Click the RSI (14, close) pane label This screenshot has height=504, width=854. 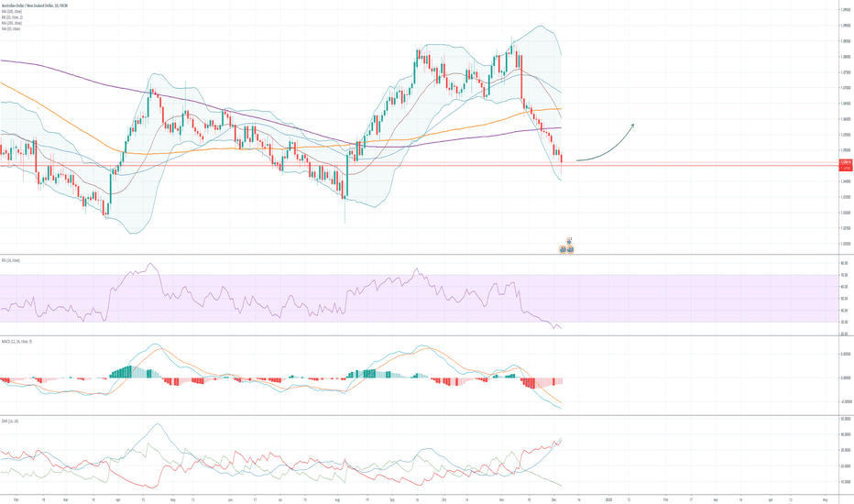[11, 260]
